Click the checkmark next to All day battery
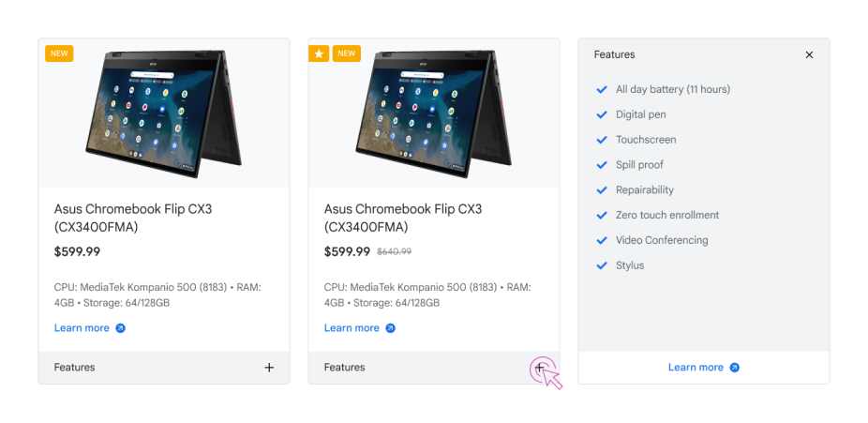The width and height of the screenshot is (868, 423). click(602, 90)
